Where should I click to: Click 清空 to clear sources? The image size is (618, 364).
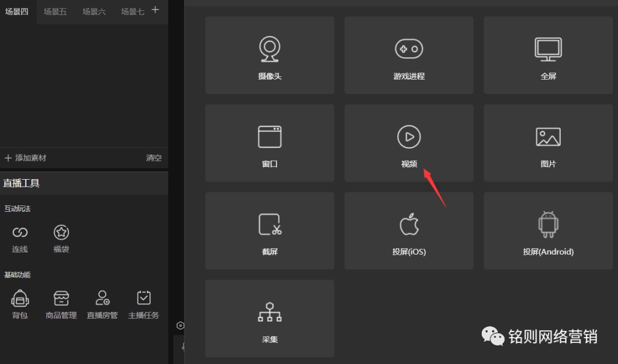(154, 158)
